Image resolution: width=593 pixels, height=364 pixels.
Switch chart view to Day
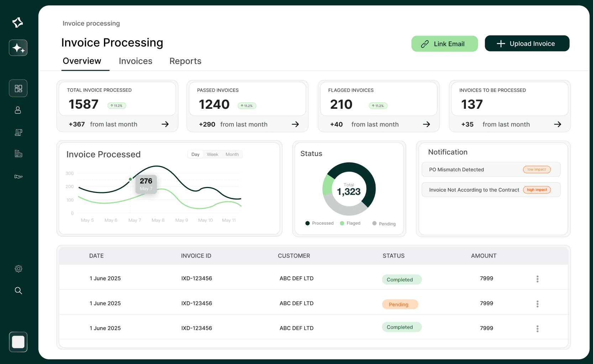(195, 154)
